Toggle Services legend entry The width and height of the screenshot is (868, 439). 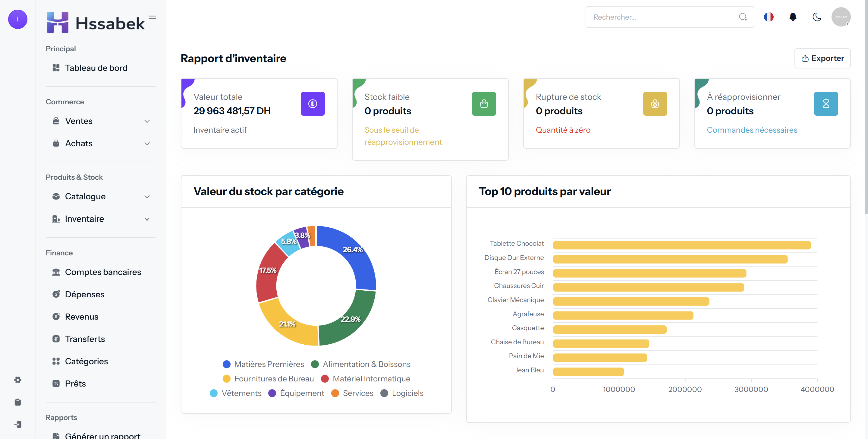point(352,393)
